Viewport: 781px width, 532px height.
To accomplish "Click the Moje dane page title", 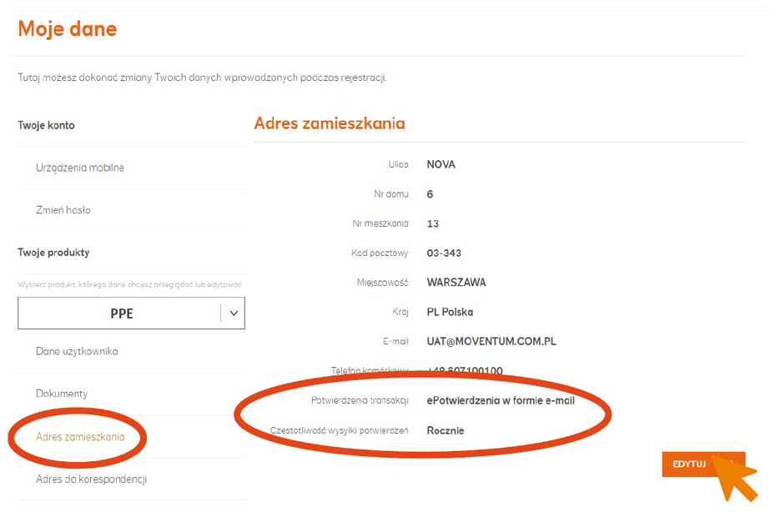I will click(x=67, y=29).
